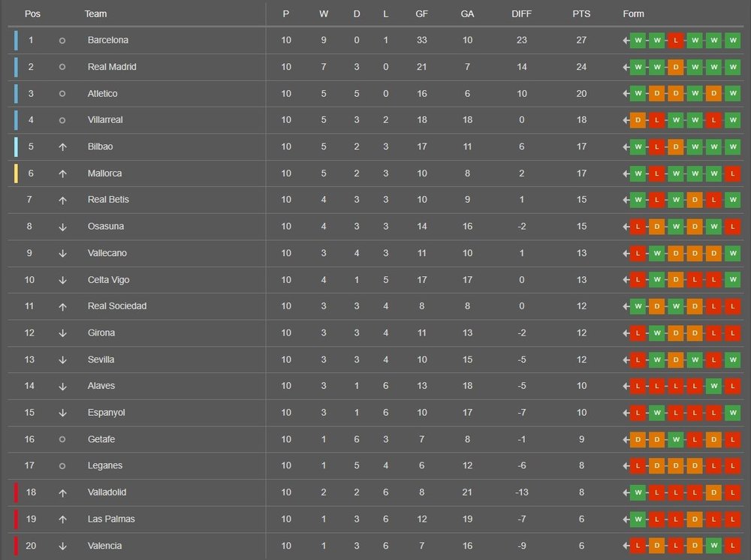The height and width of the screenshot is (560, 751).
Task: Open the Atletico team link
Action: click(102, 93)
